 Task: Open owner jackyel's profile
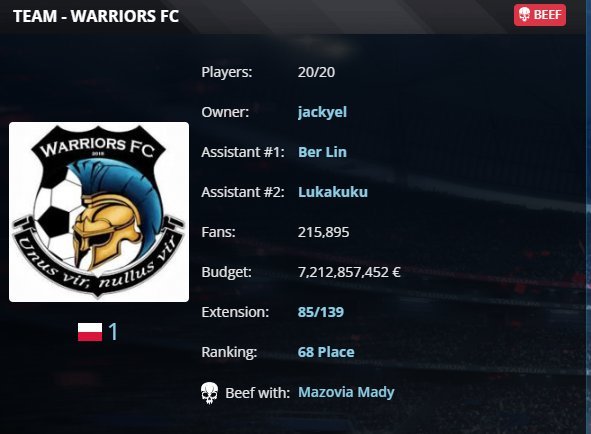pos(322,112)
